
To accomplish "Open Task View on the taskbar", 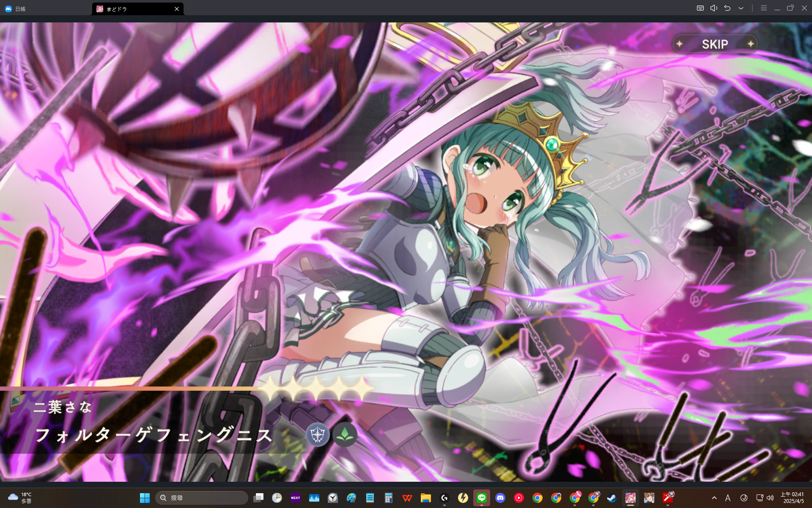I will (x=258, y=498).
